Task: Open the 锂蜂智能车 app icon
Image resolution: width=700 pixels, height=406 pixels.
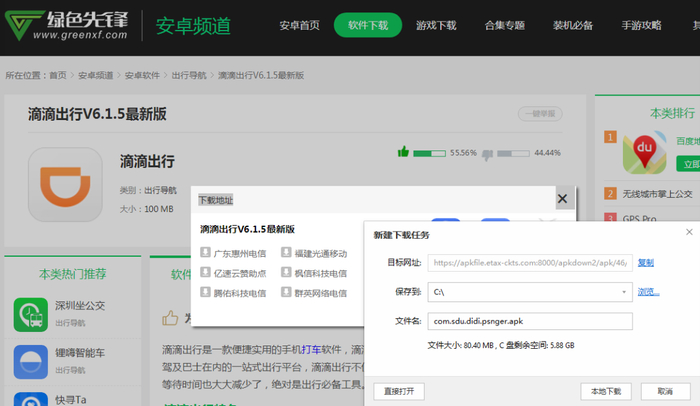Action: (31, 361)
